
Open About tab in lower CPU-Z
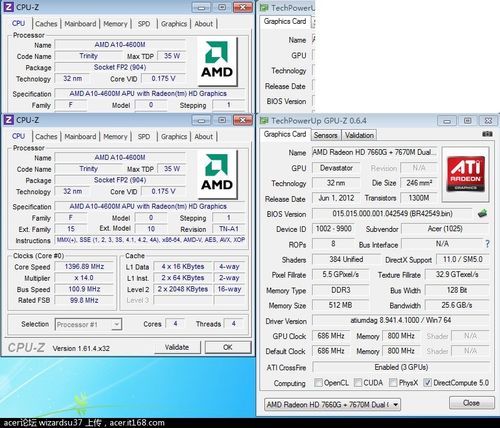204,137
